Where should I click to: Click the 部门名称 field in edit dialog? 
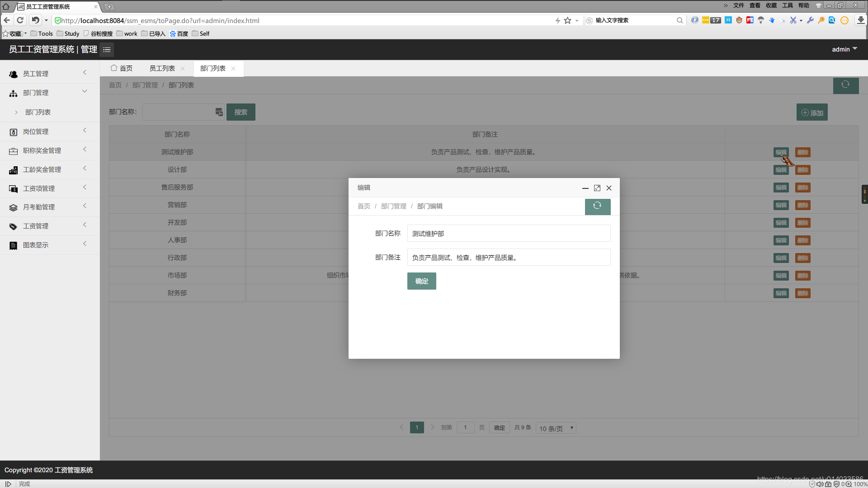pos(509,233)
